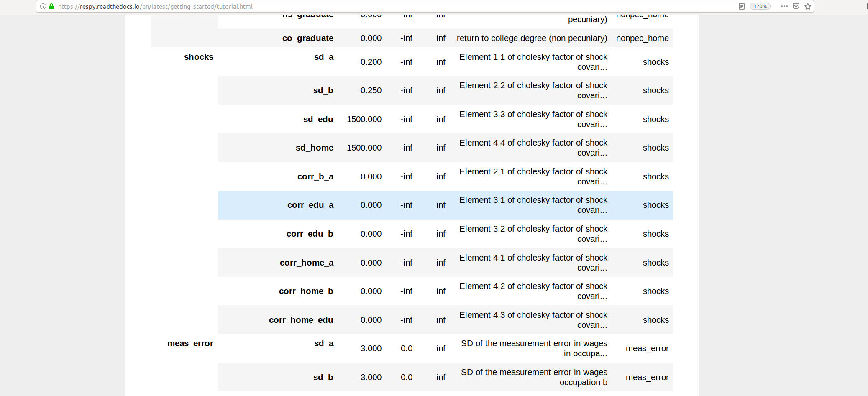The image size is (868, 396).
Task: Click the shocks category label
Action: pos(199,57)
